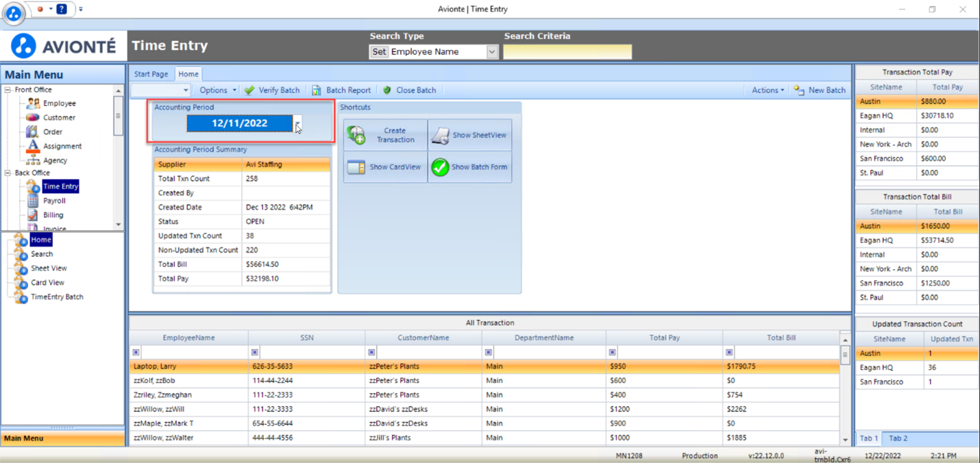Click the Batch Report icon in toolbar
Image resolution: width=980 pixels, height=463 pixels.
click(317, 90)
